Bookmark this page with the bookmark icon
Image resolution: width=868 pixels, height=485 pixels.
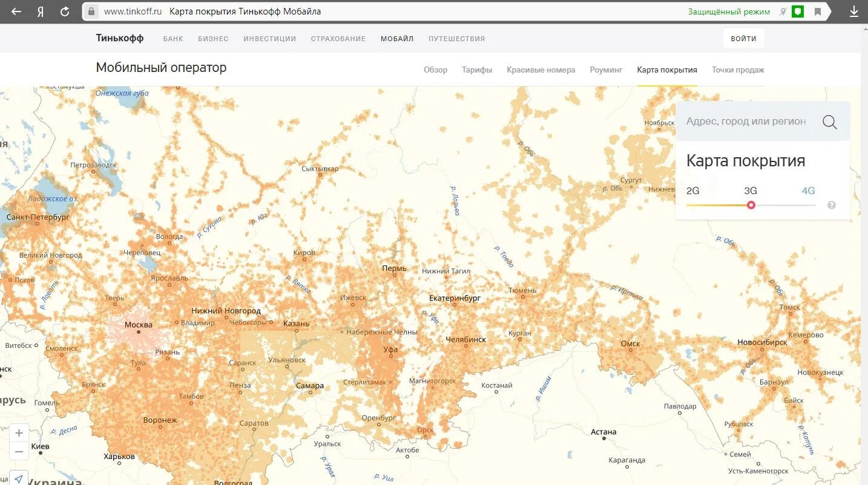818,11
